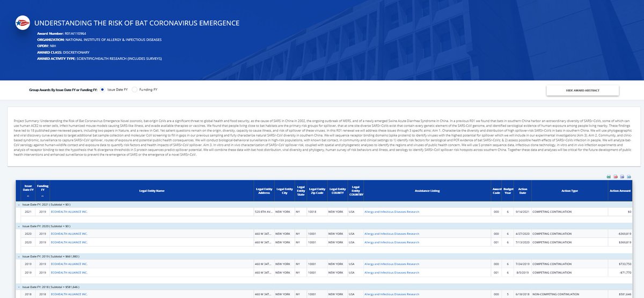Click the Understanding the Risk page title

coord(136,24)
